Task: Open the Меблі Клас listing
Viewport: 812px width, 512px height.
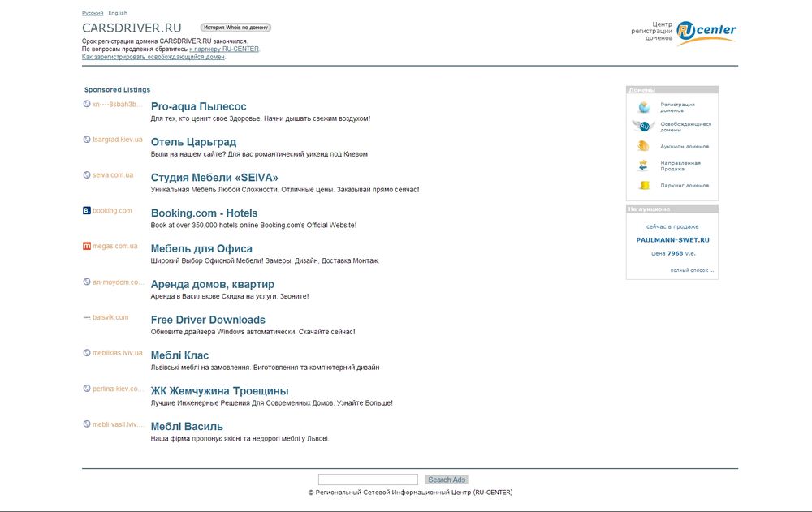Action: (179, 355)
